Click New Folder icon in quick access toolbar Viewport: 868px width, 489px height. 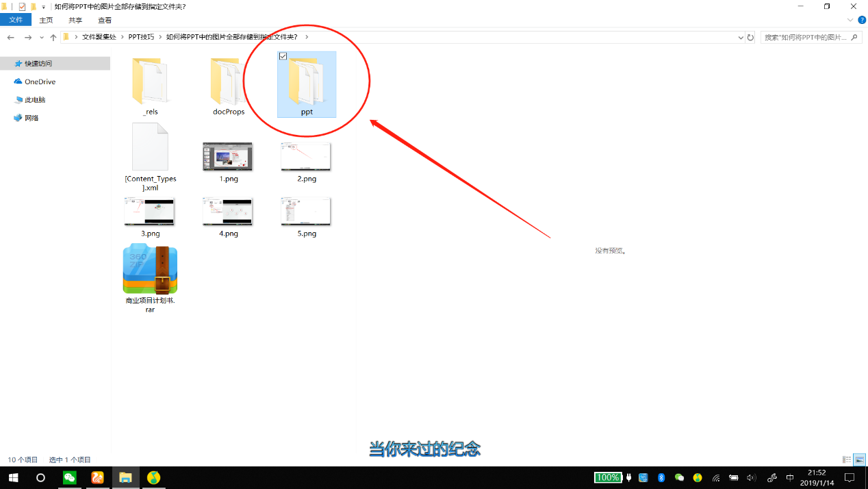(x=33, y=6)
